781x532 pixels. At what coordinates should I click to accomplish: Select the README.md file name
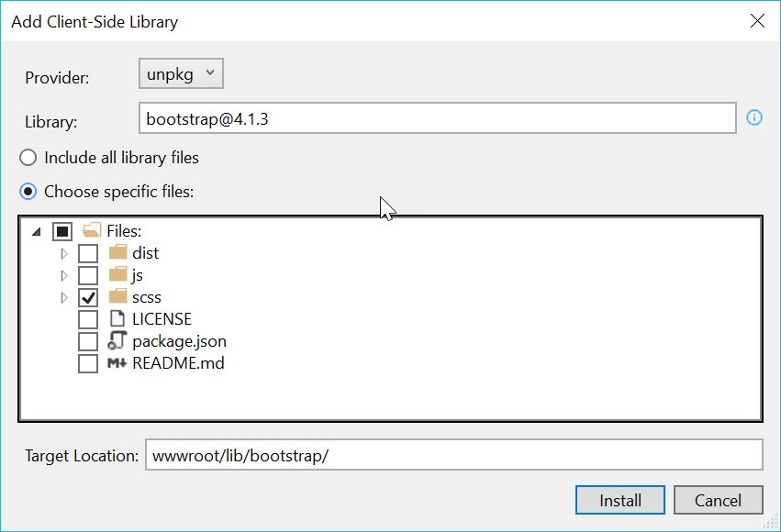click(178, 363)
